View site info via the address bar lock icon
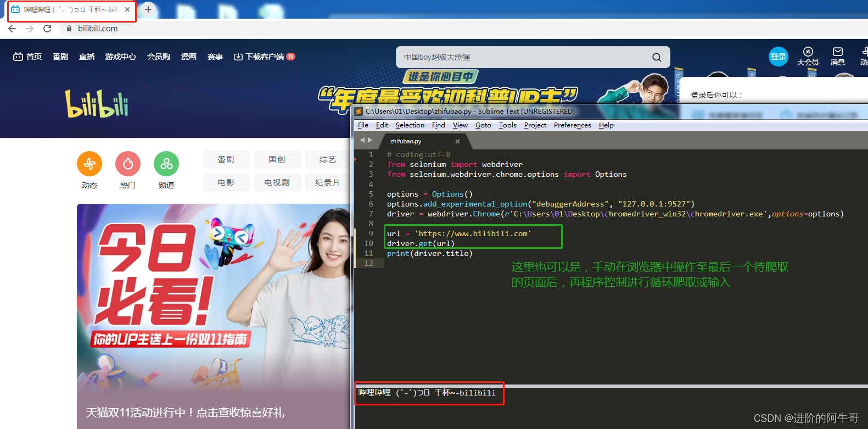The height and width of the screenshot is (429, 868). point(69,29)
